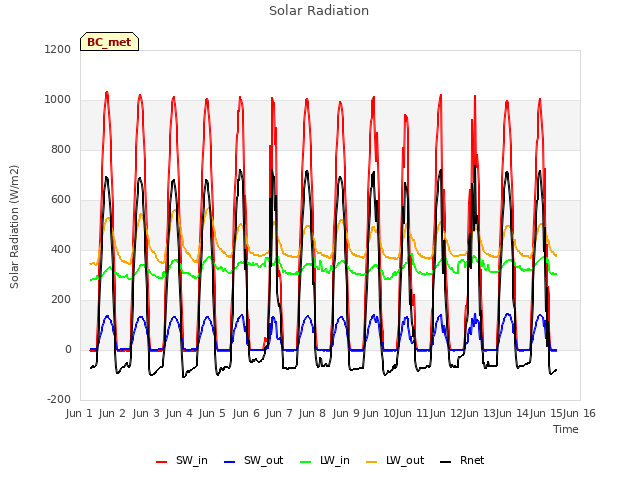This screenshot has height=480, width=640.
Task: Click the SW_in peak on Jun 1
Action: click(107, 93)
